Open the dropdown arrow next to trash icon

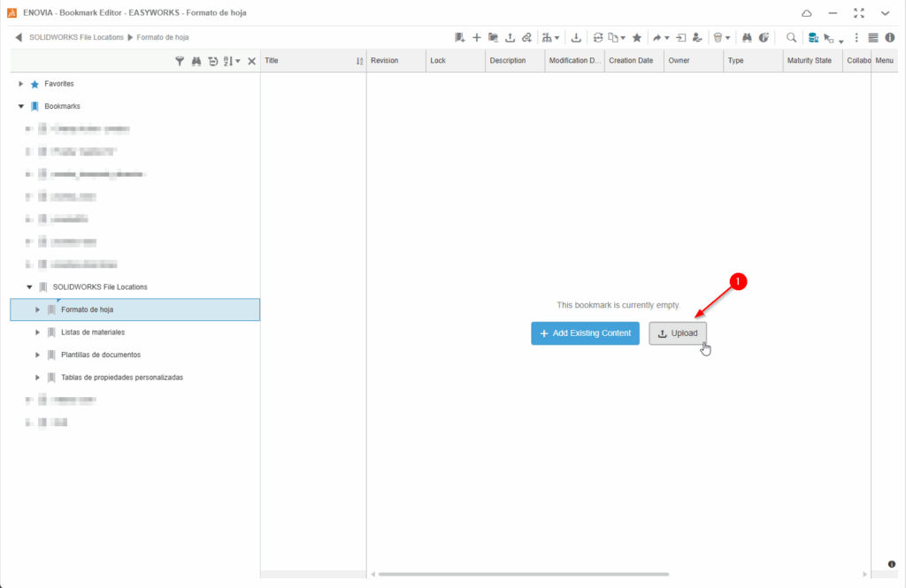[727, 38]
